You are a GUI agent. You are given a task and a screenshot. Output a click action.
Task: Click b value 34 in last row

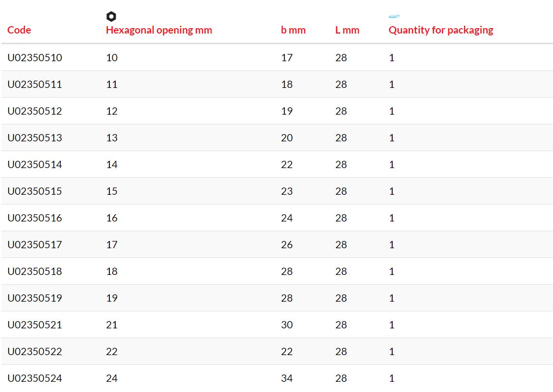[x=287, y=378]
